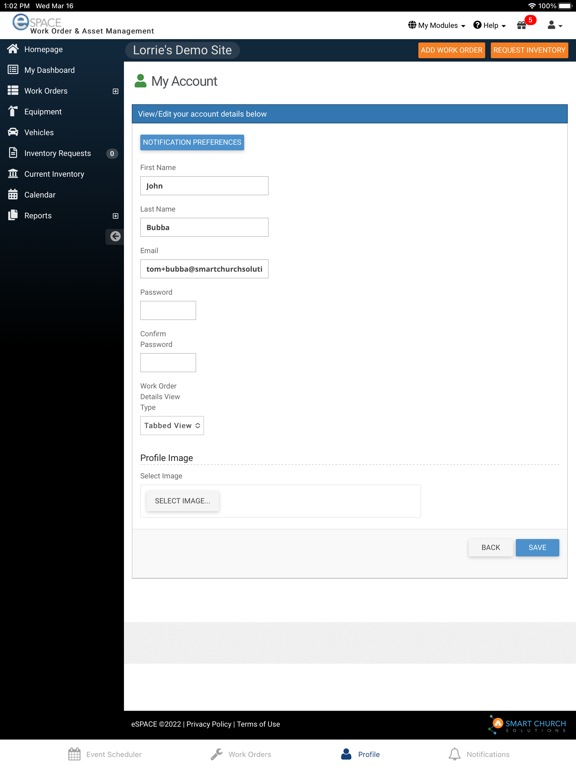
Task: Click the First Name field
Action: pyautogui.click(x=204, y=186)
